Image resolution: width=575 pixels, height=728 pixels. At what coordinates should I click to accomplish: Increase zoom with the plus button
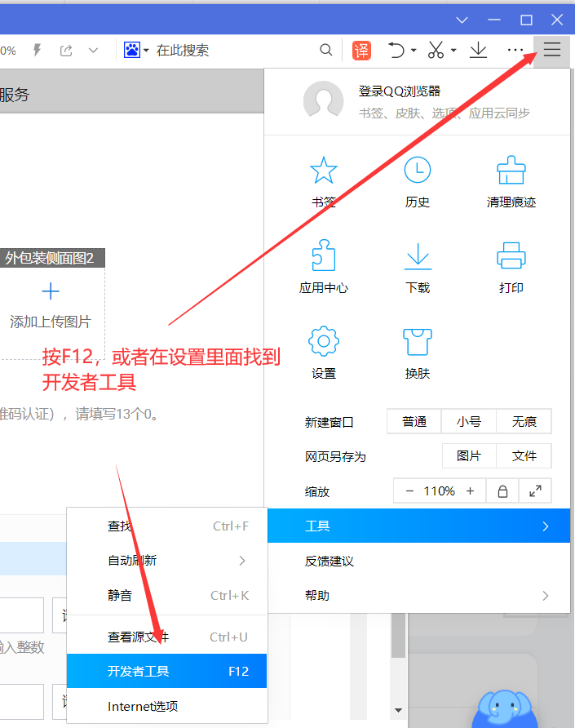tap(470, 491)
